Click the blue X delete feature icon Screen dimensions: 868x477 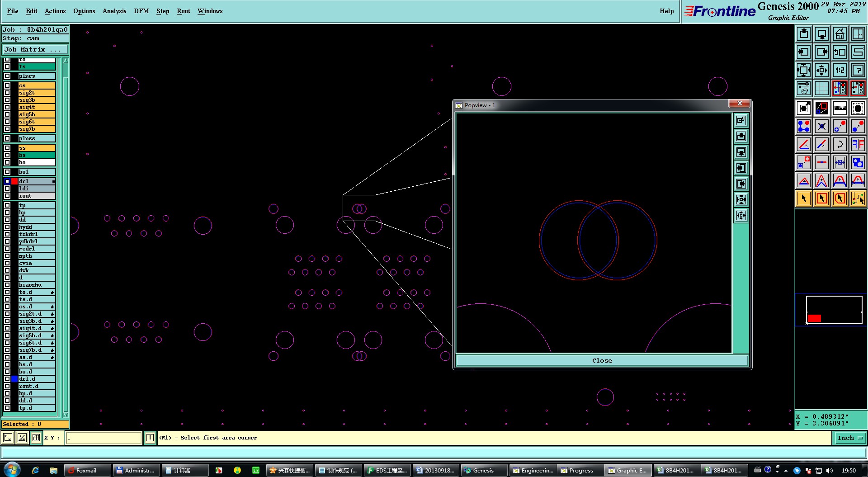[x=822, y=126]
